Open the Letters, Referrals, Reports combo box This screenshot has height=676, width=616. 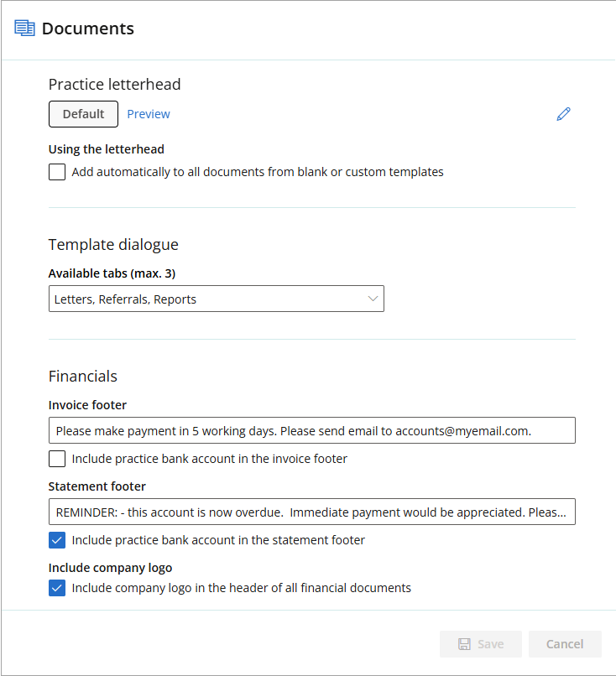tap(217, 299)
